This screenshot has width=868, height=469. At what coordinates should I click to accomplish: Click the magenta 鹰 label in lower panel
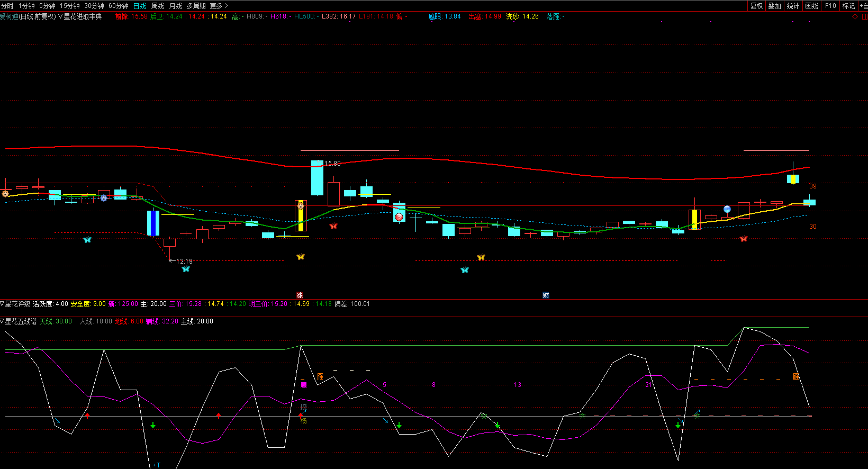(304, 385)
